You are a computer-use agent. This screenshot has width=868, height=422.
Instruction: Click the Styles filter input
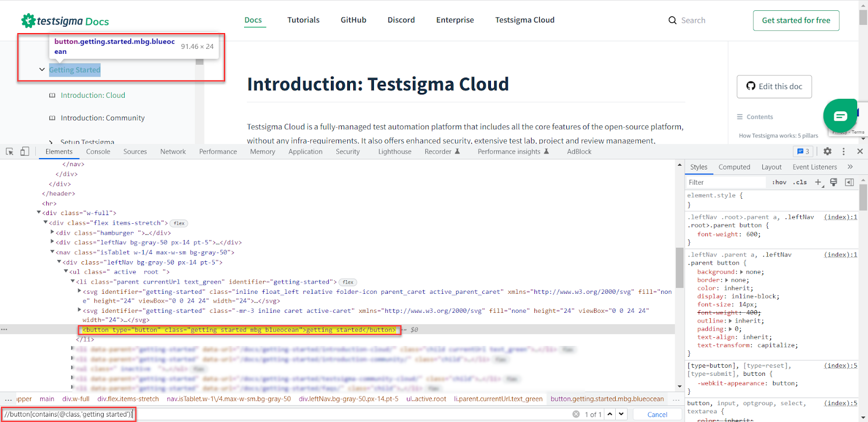pos(727,182)
